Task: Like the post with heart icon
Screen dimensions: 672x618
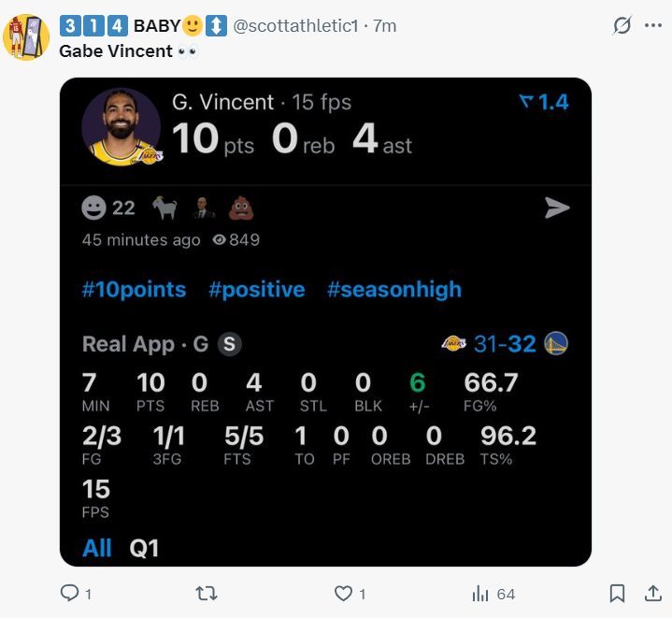Action: click(343, 593)
